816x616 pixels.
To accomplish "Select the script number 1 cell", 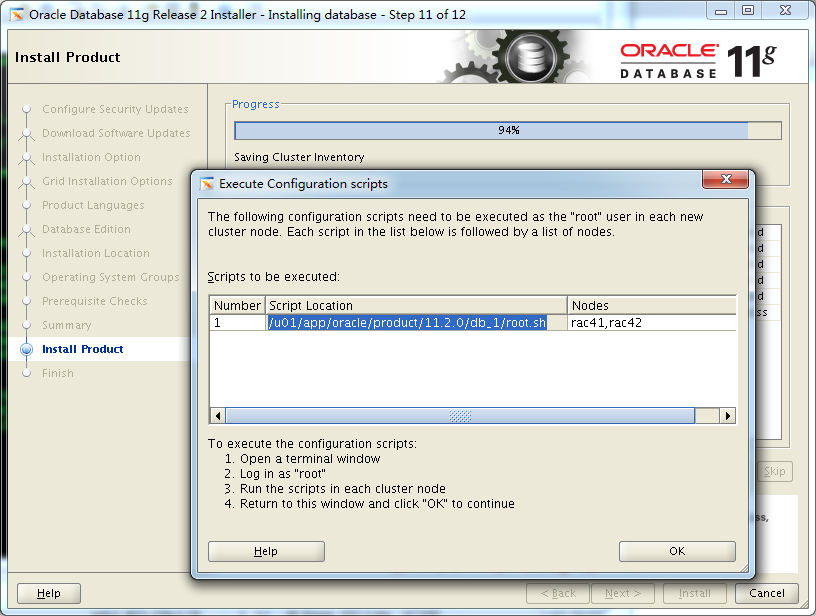I will click(238, 323).
